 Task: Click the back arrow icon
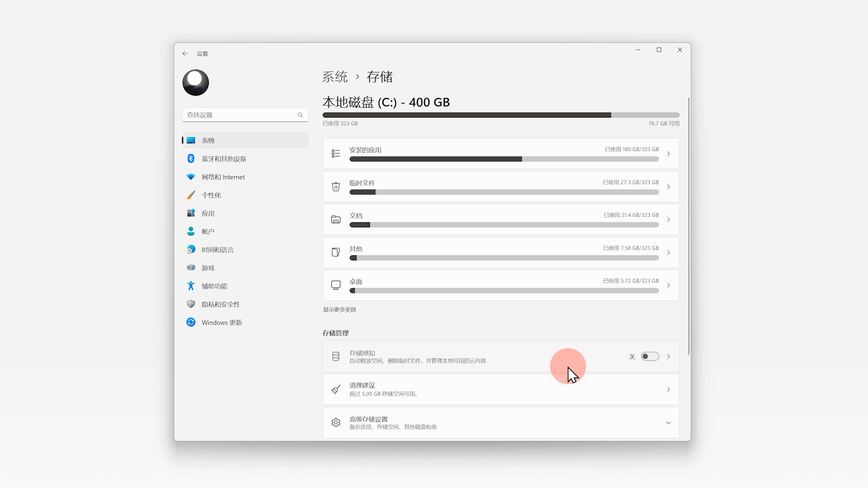(185, 54)
